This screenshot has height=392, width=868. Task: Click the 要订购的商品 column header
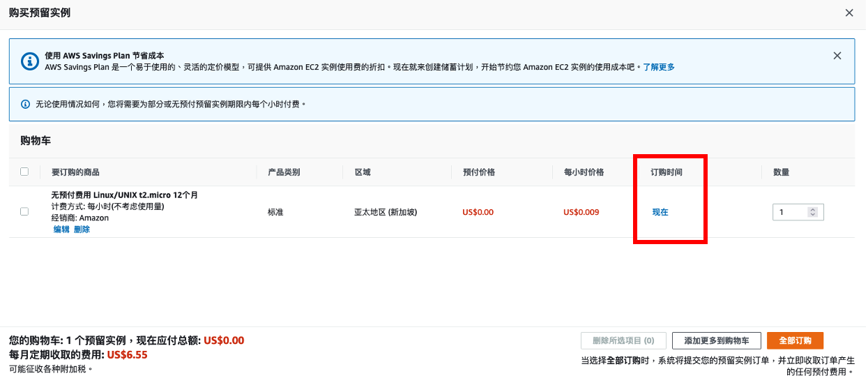tap(75, 172)
